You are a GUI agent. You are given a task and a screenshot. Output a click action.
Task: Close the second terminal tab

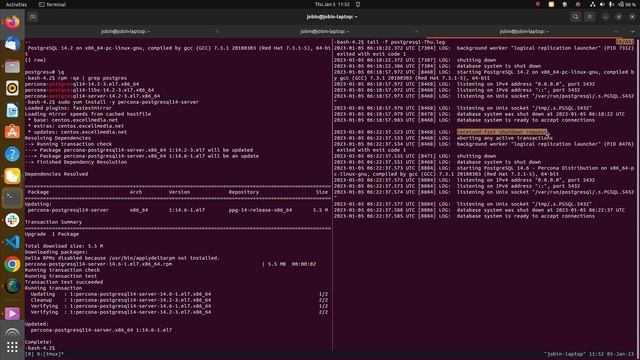(416, 31)
